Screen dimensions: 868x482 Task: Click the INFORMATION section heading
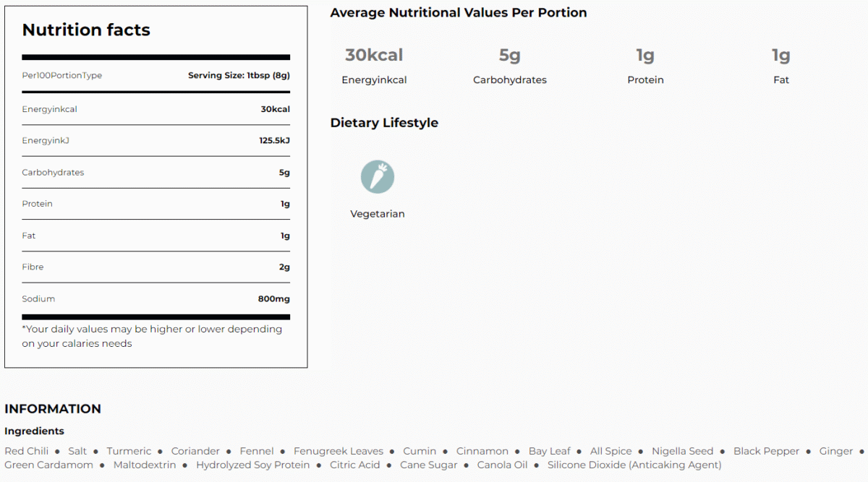(x=53, y=409)
